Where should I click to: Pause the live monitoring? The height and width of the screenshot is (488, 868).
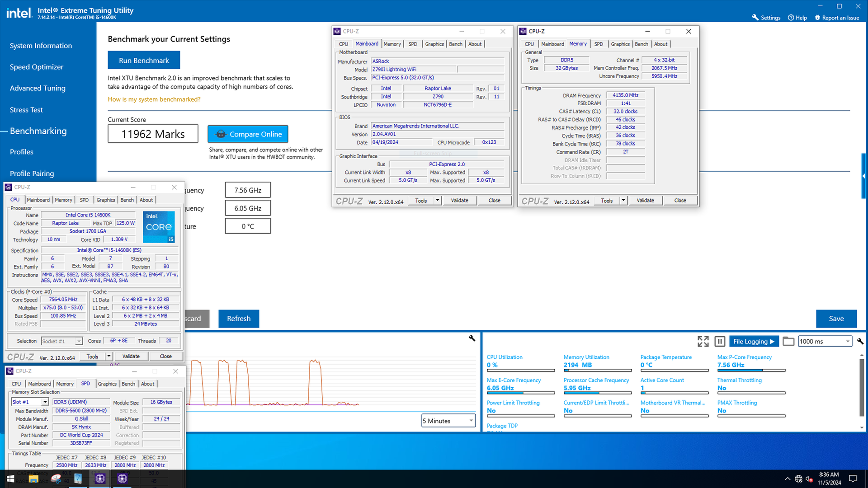tap(720, 341)
